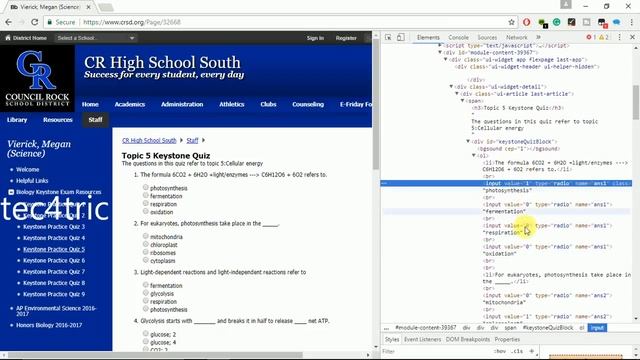The height and width of the screenshot is (360, 640).
Task: Open Properties pane tab
Action: tap(507, 339)
